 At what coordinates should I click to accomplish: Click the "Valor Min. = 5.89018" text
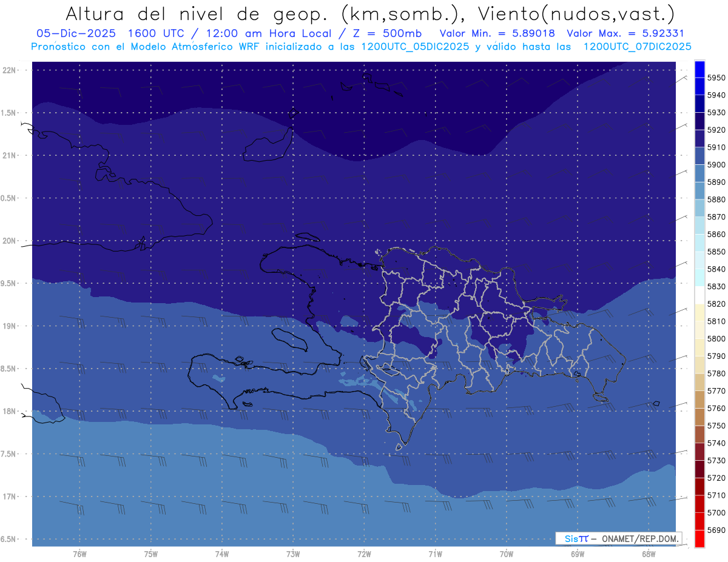coord(497,33)
